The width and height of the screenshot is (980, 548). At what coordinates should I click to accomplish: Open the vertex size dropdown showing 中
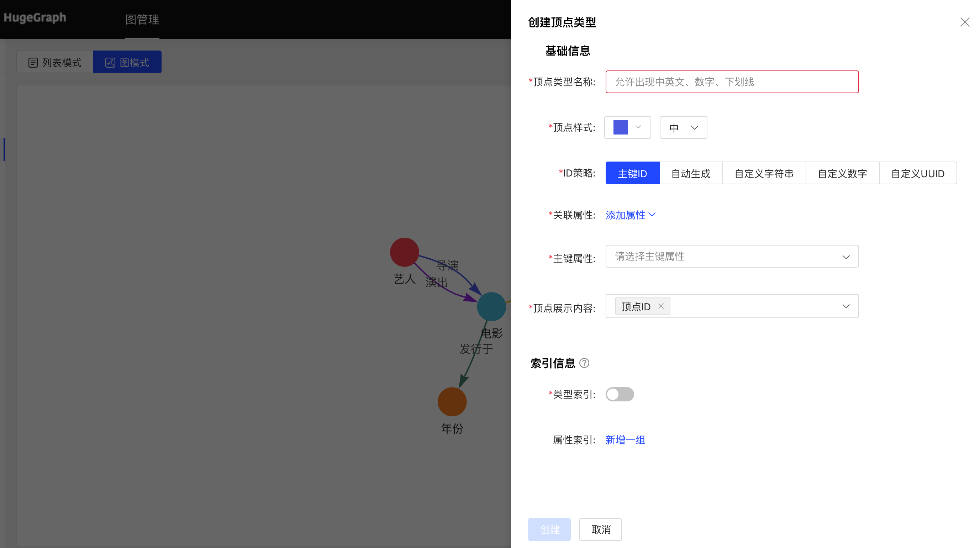(x=683, y=127)
